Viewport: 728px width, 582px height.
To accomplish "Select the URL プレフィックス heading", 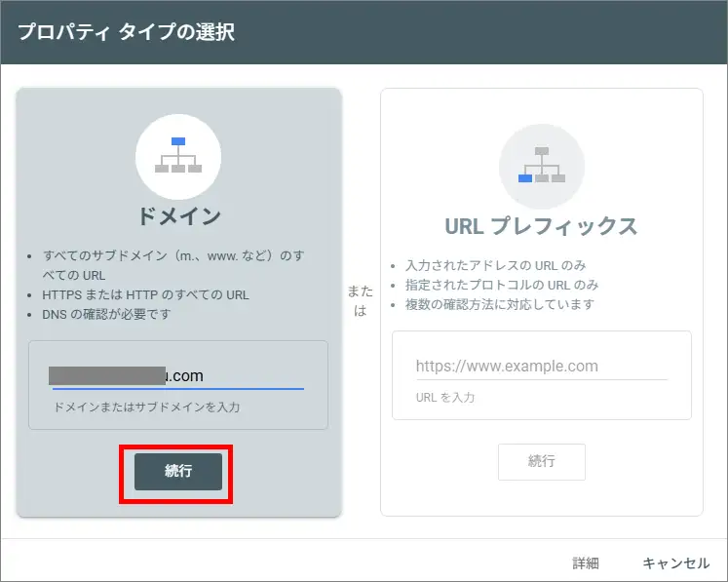I will coord(541,227).
